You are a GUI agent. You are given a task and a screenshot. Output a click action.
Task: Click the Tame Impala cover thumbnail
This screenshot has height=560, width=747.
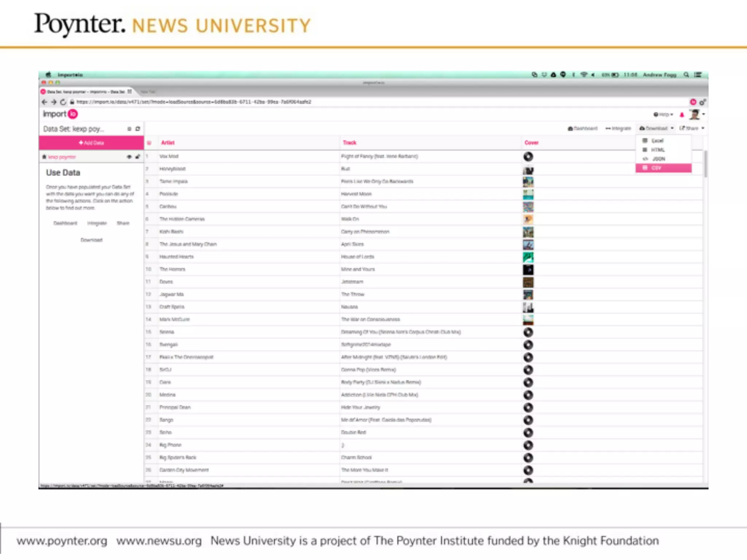tap(528, 182)
